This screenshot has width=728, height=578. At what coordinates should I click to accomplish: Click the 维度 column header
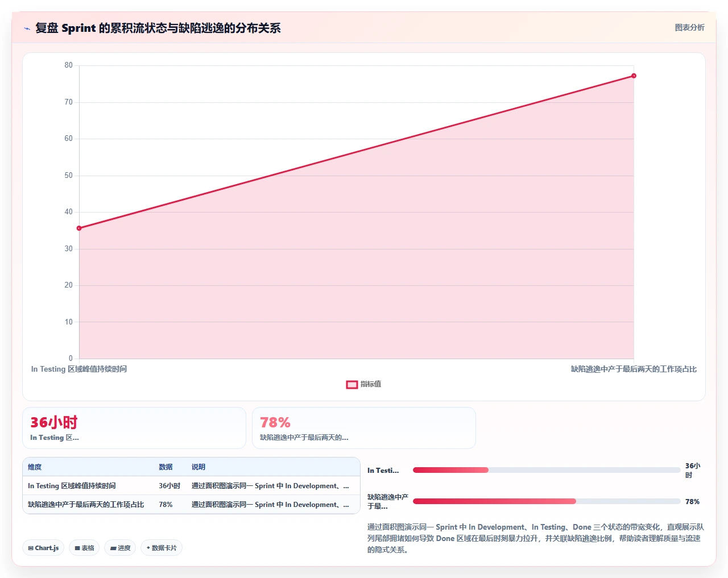[x=35, y=467]
